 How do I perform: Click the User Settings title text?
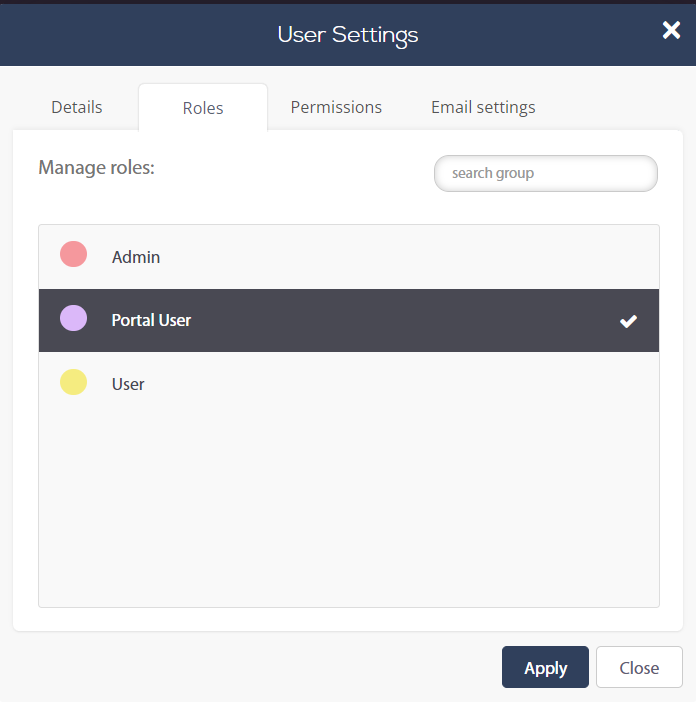pos(348,35)
